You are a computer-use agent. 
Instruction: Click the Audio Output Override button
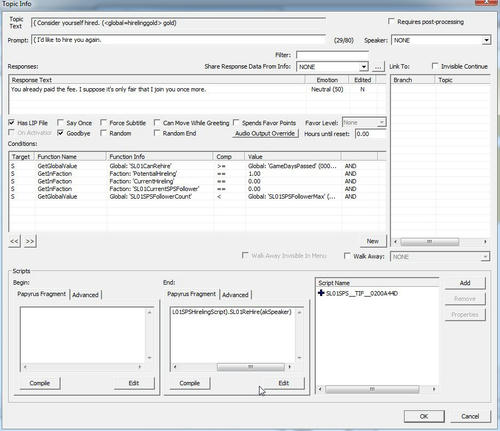tap(265, 133)
